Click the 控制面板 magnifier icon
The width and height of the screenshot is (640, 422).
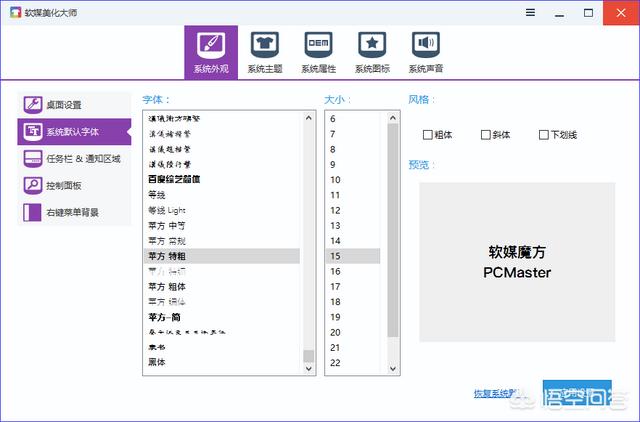click(32, 185)
